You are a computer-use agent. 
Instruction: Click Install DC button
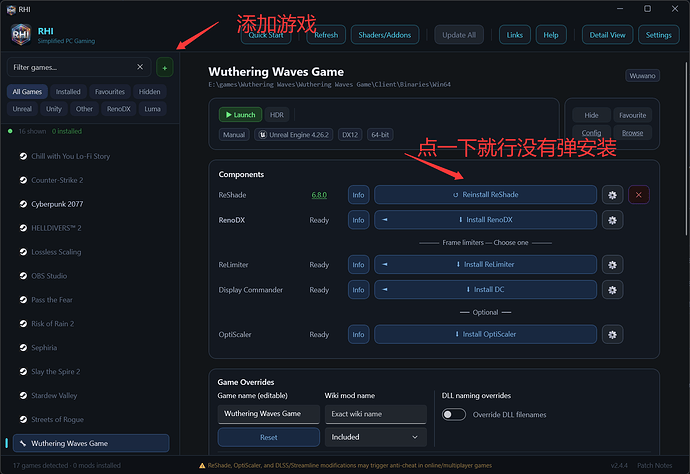(x=485, y=290)
